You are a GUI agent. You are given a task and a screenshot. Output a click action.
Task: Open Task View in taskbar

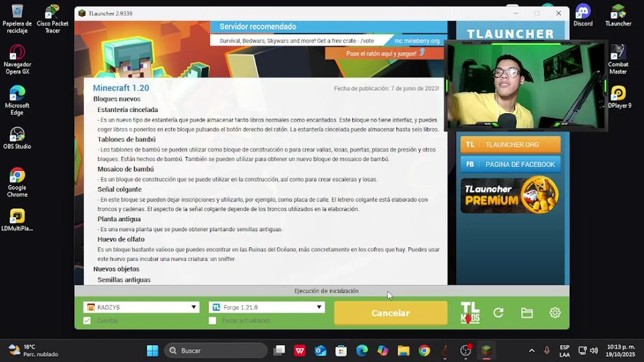coord(280,350)
